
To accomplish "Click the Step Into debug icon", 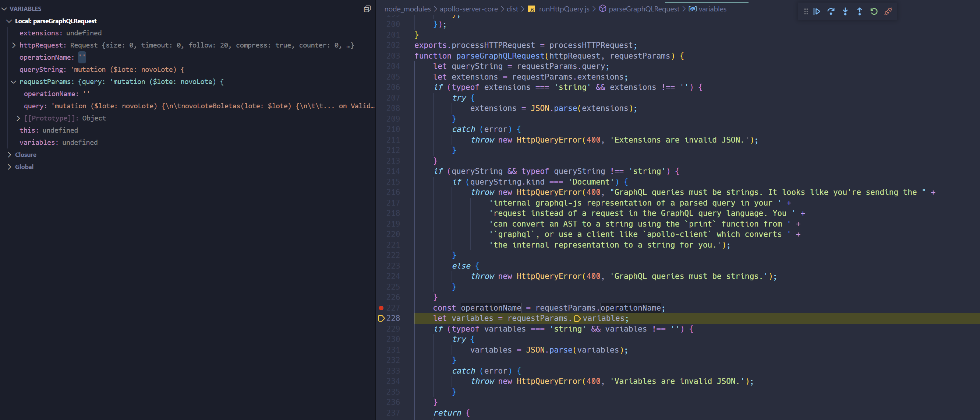I will (845, 11).
